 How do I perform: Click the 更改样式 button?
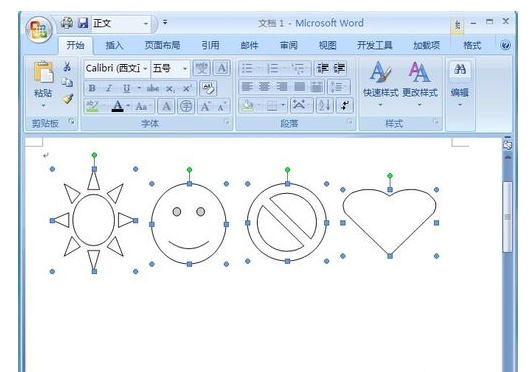pos(420,84)
